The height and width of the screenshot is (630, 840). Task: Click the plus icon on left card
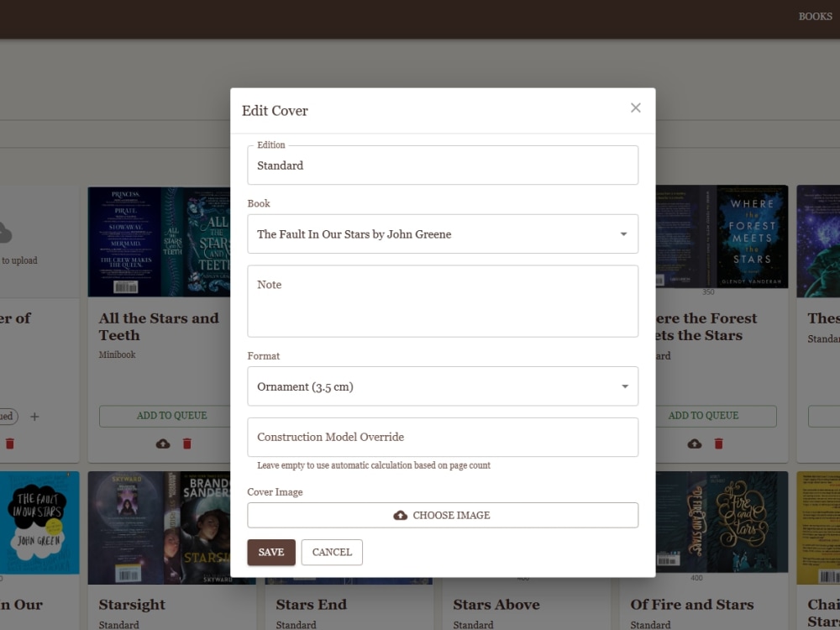34,417
